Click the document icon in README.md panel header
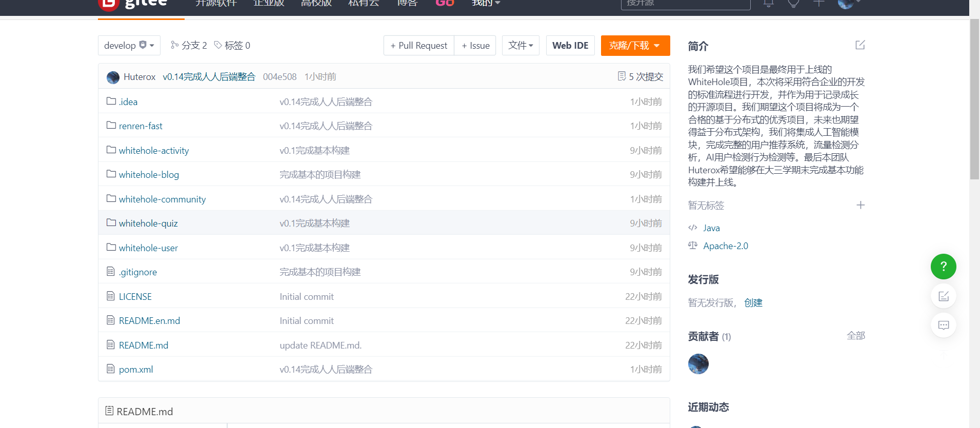980x428 pixels. pos(109,411)
